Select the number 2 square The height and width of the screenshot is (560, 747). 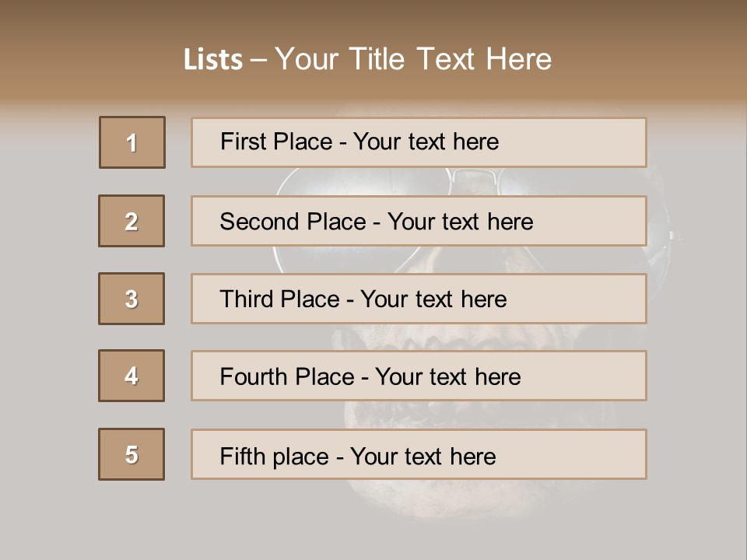[132, 221]
